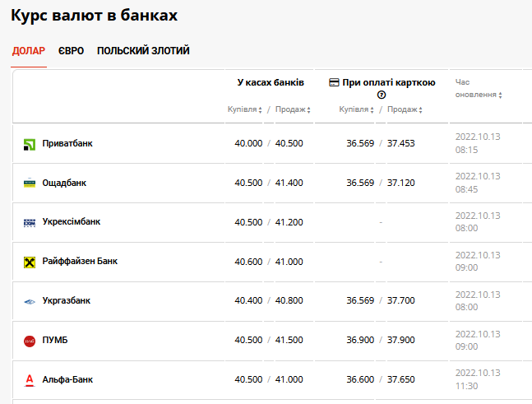The height and width of the screenshot is (404, 532).
Task: Open the Приватбанк bank link
Action: pos(67,144)
